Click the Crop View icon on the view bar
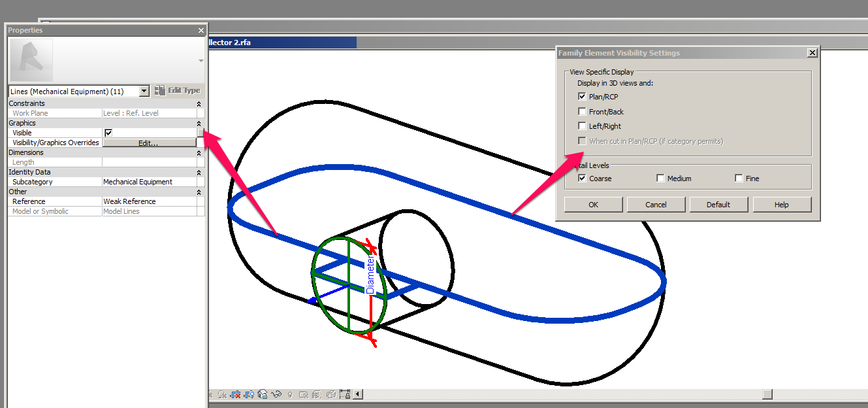 click(304, 394)
